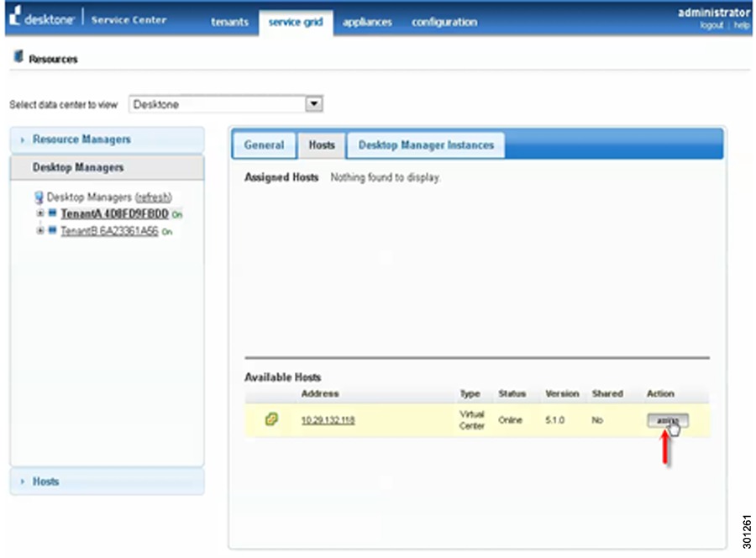The image size is (756, 558).
Task: Click the Type column header
Action: 470,393
